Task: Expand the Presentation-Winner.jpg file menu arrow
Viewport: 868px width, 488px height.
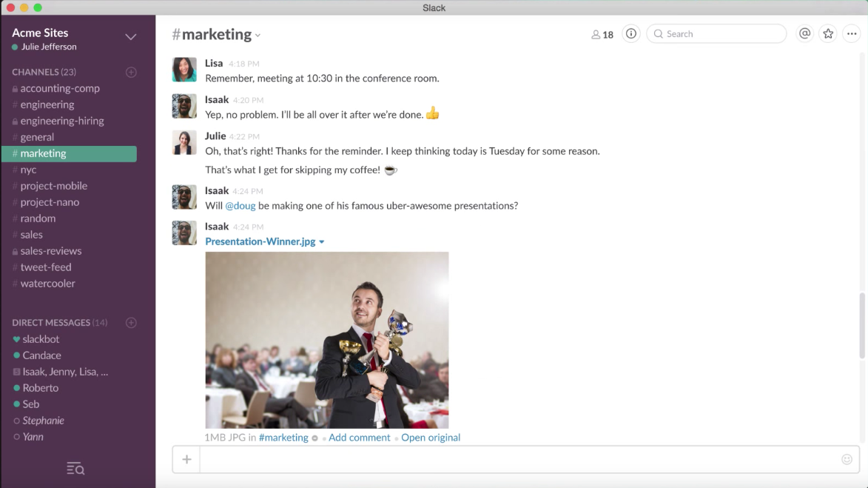Action: tap(322, 242)
